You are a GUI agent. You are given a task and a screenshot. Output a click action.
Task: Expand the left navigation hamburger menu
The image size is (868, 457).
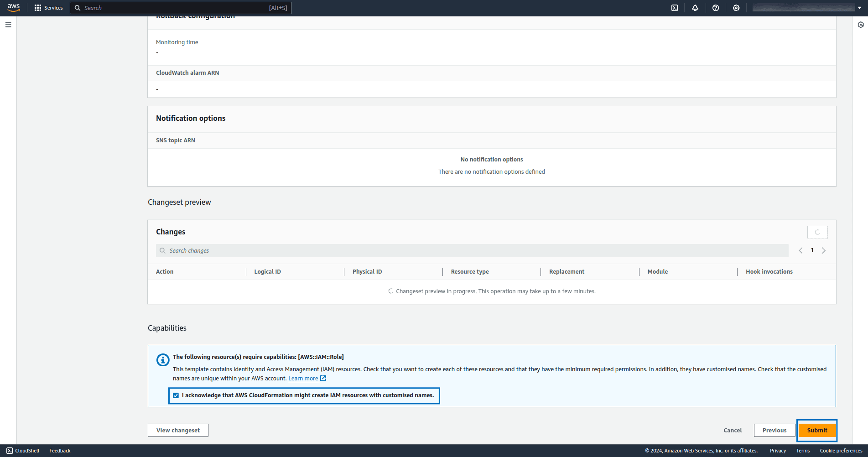click(8, 25)
